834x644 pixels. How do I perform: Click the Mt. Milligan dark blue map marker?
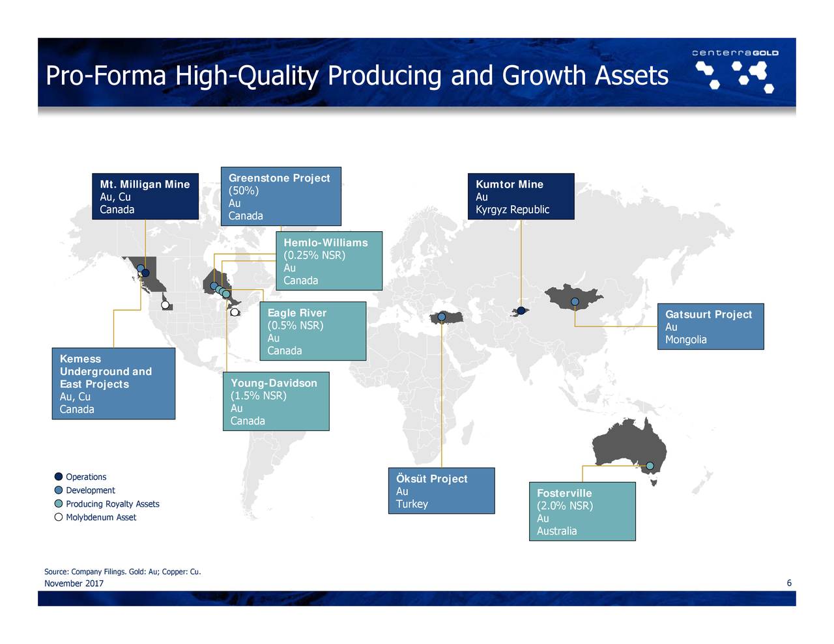pos(145,273)
